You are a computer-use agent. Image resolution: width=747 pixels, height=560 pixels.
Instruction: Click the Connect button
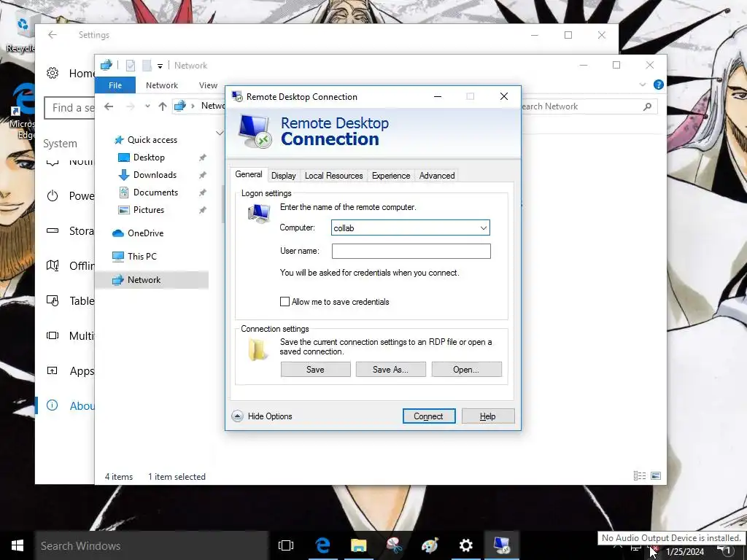click(429, 416)
